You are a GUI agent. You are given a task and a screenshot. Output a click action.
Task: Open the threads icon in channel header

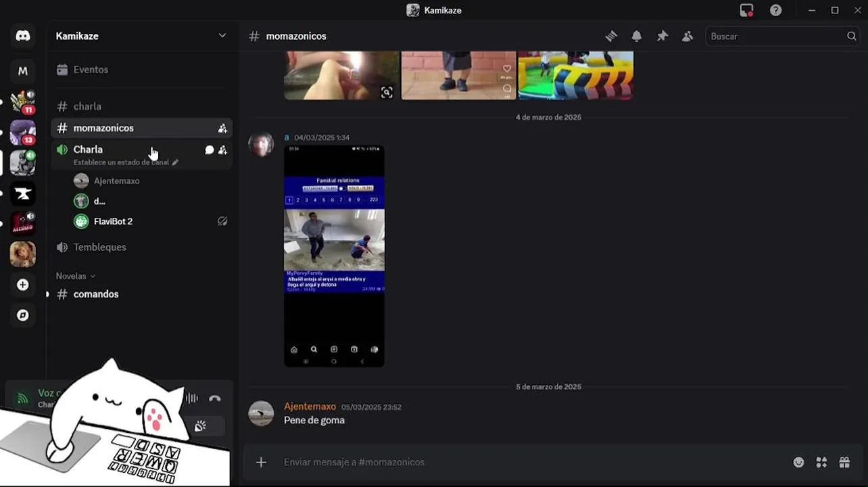coord(611,37)
